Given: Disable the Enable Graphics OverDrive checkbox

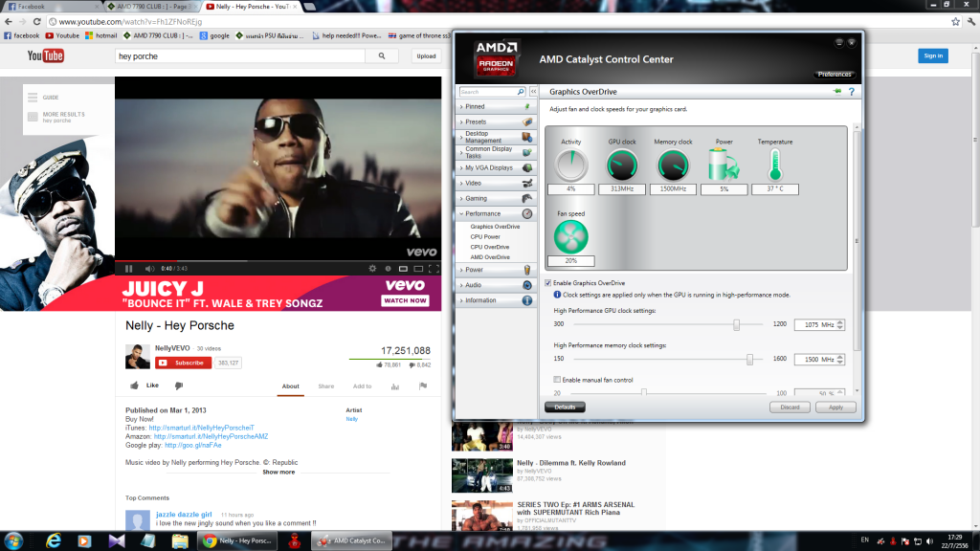Looking at the screenshot, I should pyautogui.click(x=548, y=283).
